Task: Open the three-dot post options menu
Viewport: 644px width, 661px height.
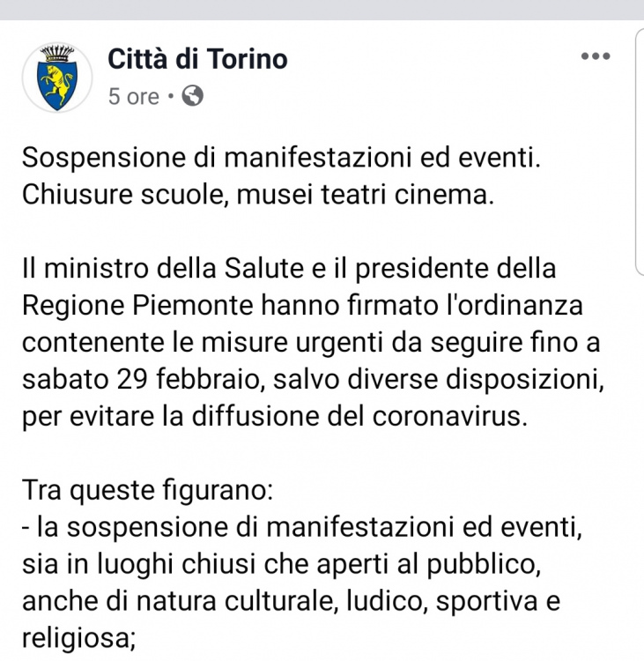Action: [x=596, y=56]
